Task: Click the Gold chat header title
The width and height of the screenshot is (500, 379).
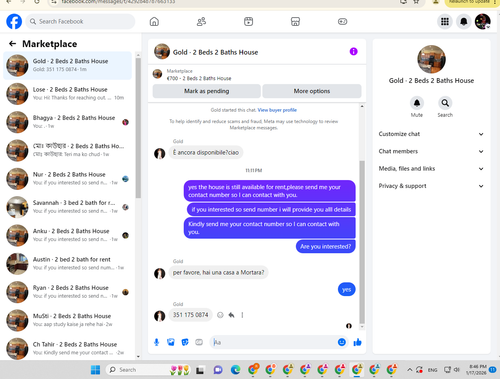Action: coord(215,52)
